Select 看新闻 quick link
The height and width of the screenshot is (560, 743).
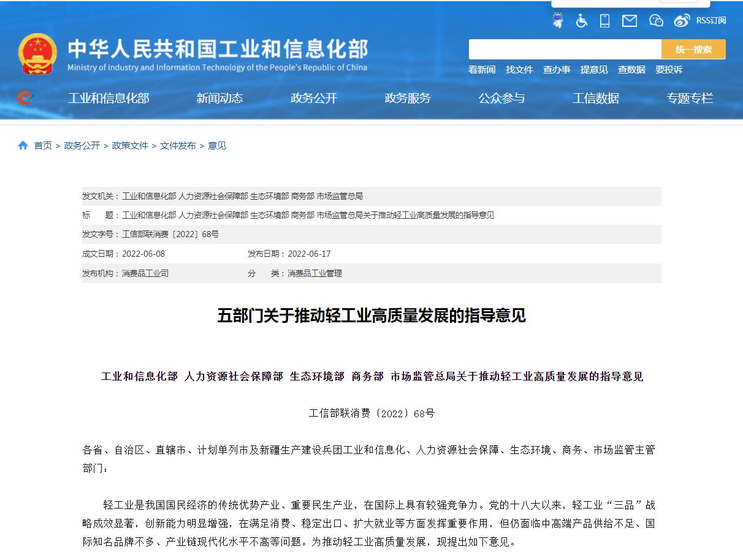(482, 70)
